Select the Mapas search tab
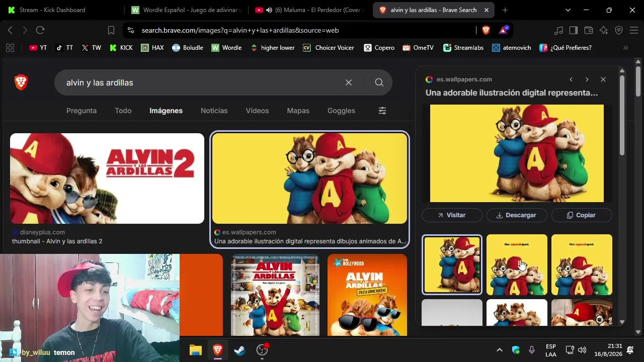The width and height of the screenshot is (644, 362). 298,111
